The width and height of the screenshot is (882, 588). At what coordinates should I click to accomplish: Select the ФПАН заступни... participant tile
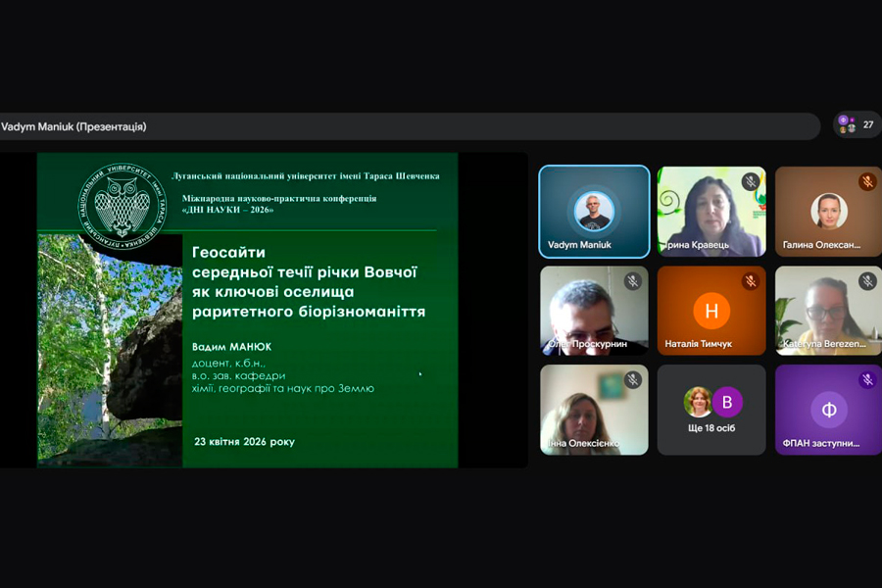click(x=828, y=410)
